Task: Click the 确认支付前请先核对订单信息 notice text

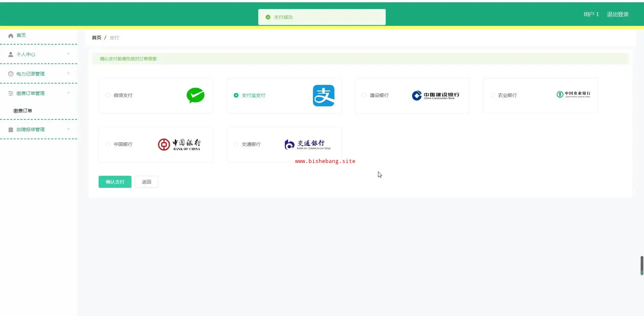Action: [128, 59]
